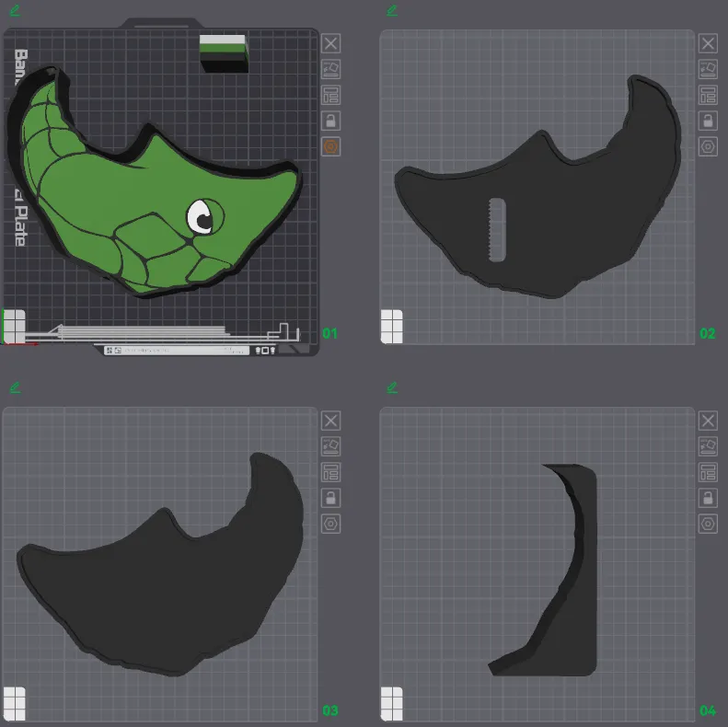The width and height of the screenshot is (728, 727).
Task: Rename plate 04 using green pencil
Action: tap(392, 387)
